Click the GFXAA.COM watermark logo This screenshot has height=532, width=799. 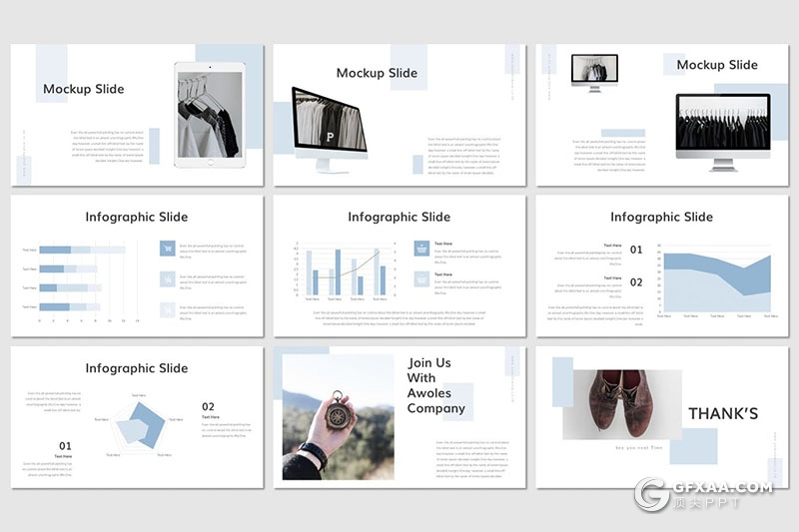pos(707,496)
